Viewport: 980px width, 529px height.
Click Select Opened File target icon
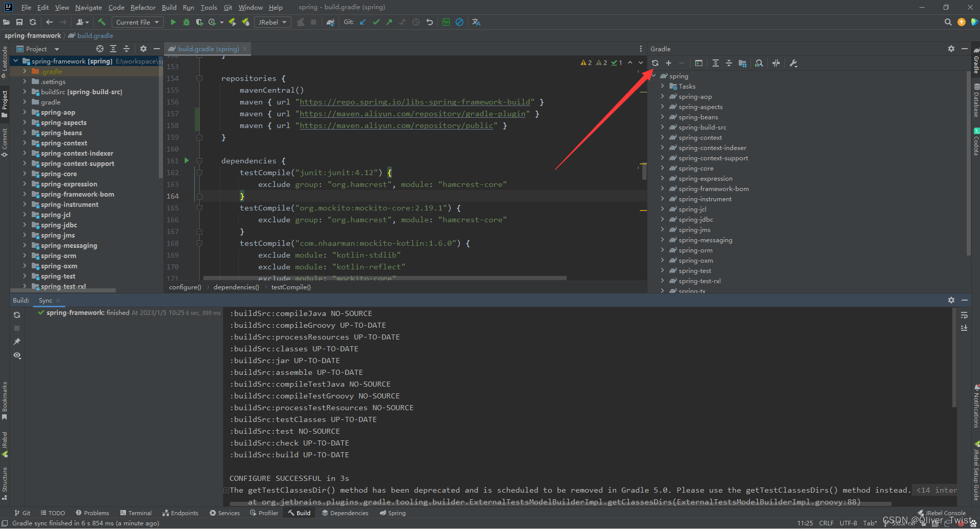[x=100, y=49]
